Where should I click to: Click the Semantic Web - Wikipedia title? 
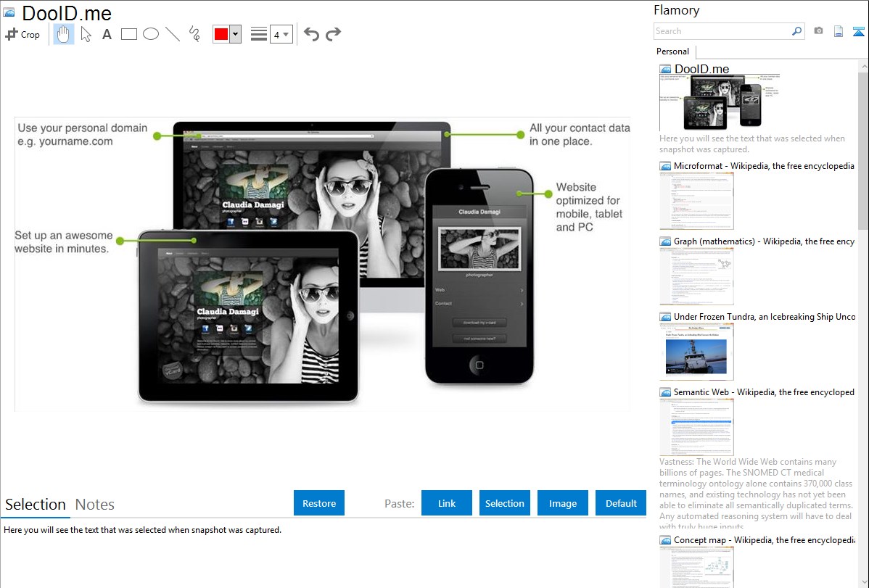pyautogui.click(x=764, y=392)
